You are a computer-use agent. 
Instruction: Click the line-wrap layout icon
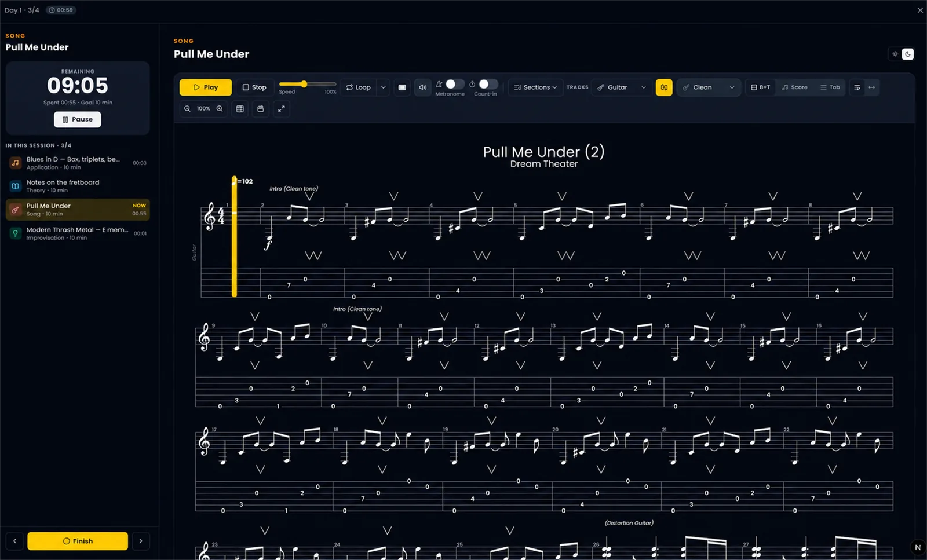click(x=857, y=87)
